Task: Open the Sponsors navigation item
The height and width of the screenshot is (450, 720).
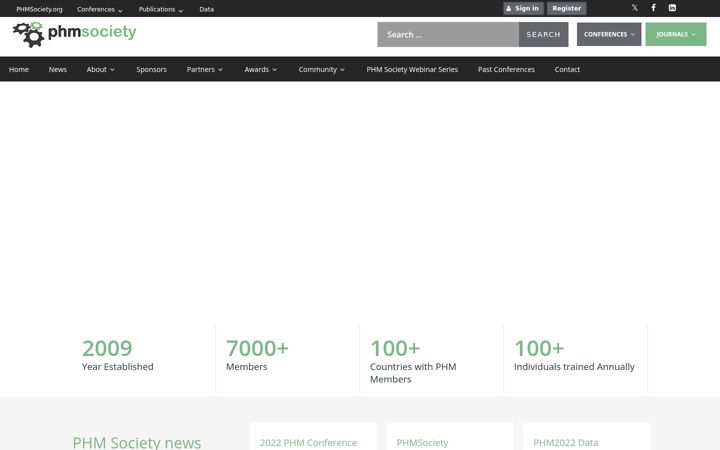Action: pyautogui.click(x=152, y=69)
